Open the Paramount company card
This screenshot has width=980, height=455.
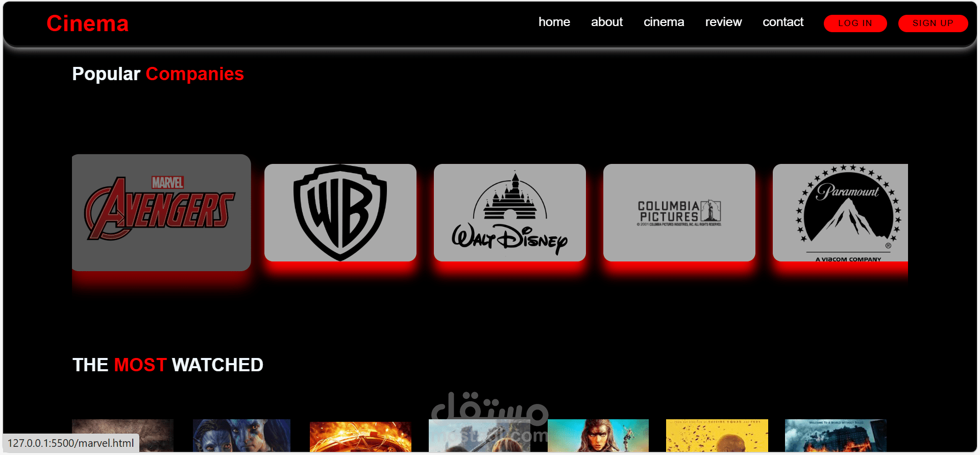tap(840, 212)
